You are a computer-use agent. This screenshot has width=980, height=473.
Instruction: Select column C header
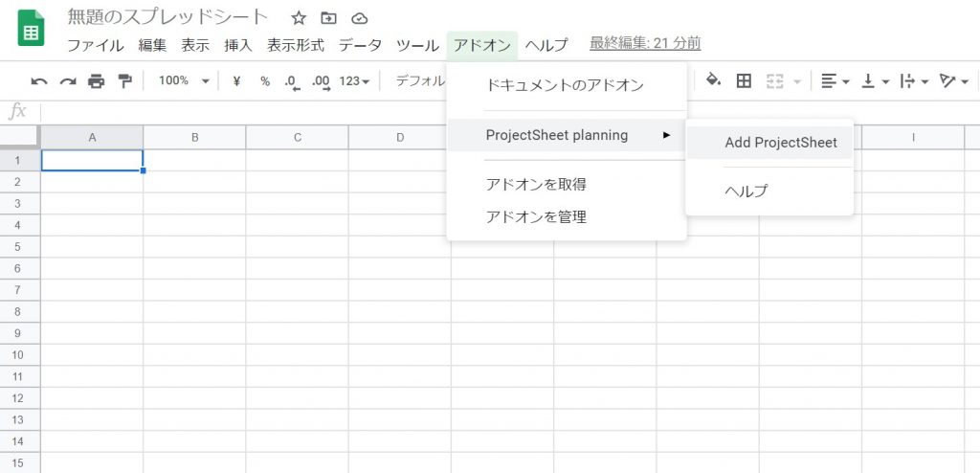[298, 138]
